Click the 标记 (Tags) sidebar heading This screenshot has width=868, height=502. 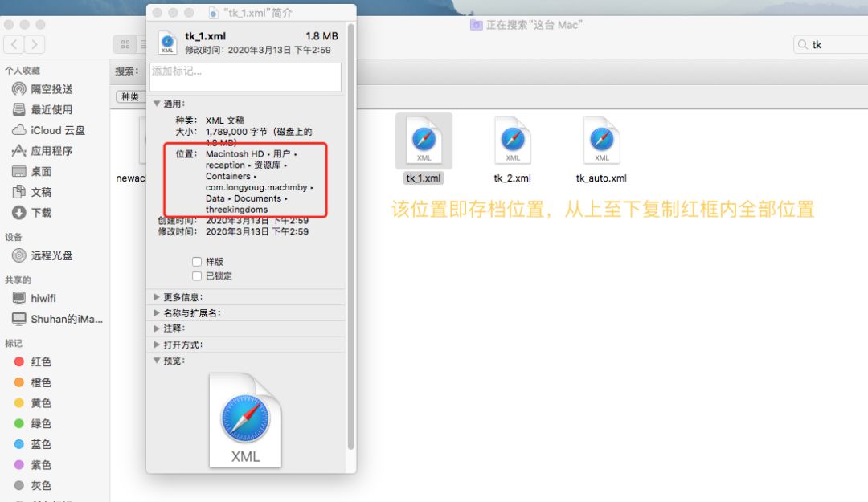[14, 343]
